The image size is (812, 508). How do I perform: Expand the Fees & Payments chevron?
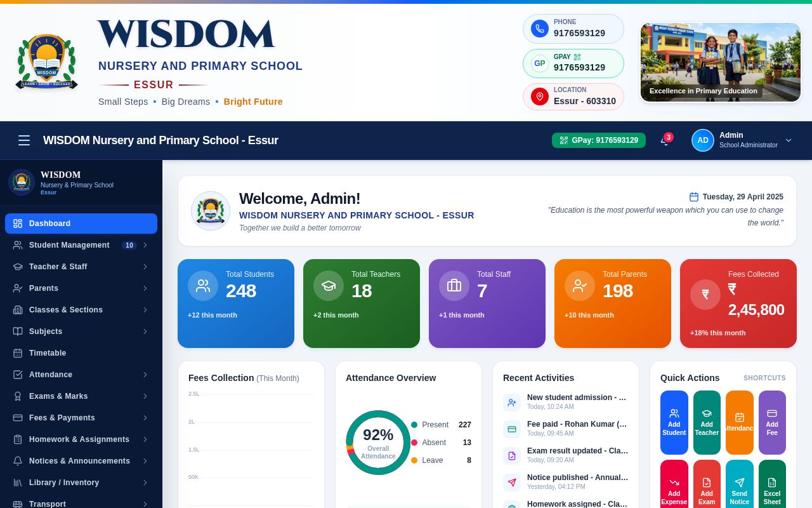145,418
